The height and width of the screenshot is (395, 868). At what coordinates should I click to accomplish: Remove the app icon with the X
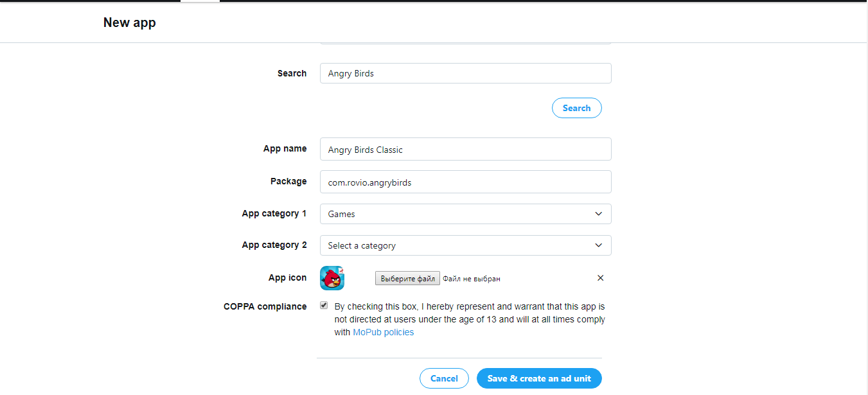600,278
